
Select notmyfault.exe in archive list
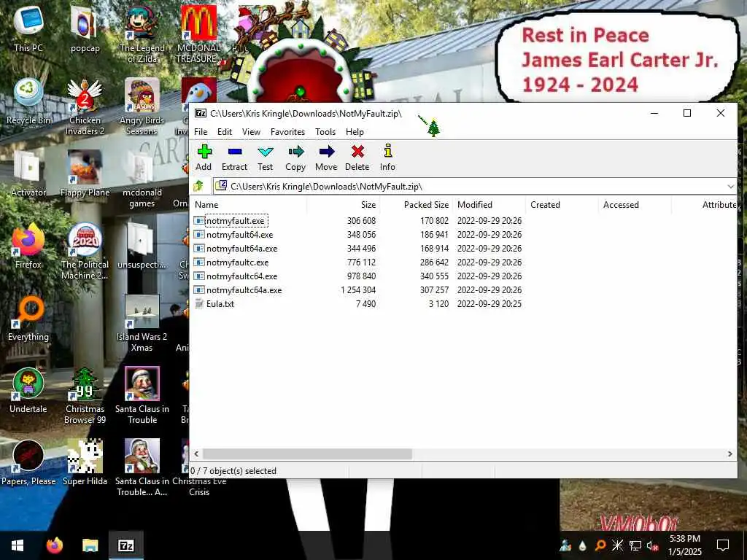point(236,220)
